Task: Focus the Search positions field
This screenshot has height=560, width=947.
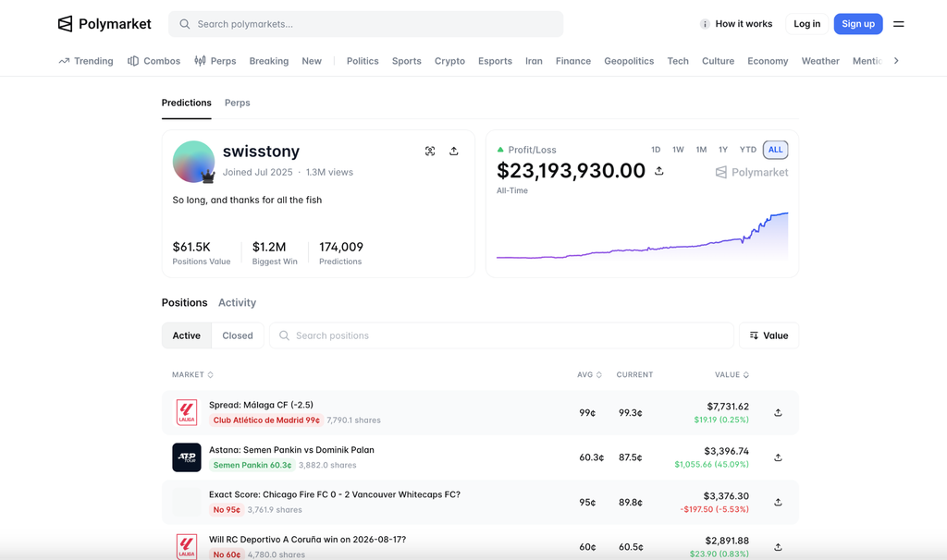Action: (501, 335)
